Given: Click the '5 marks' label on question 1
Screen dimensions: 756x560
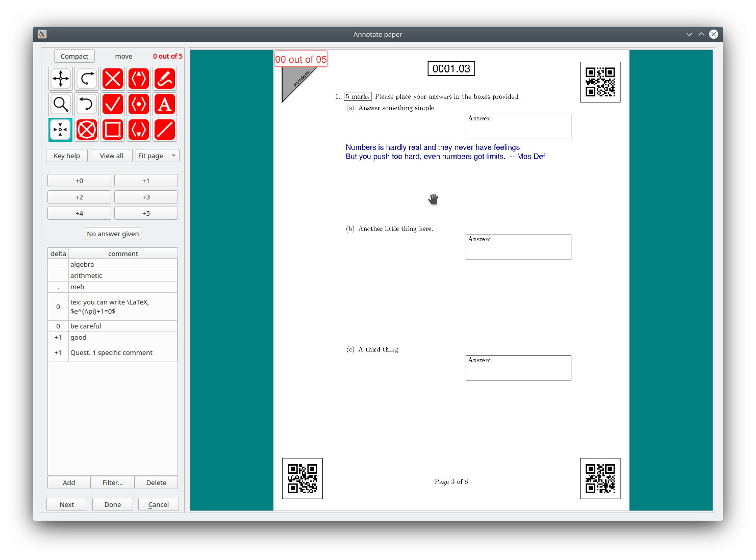Looking at the screenshot, I should click(358, 96).
